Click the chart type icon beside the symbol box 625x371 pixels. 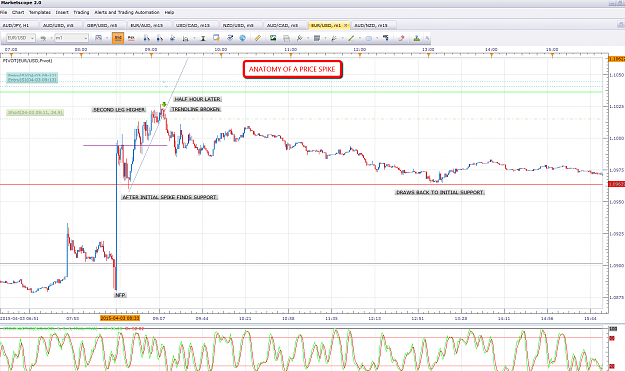click(43, 38)
